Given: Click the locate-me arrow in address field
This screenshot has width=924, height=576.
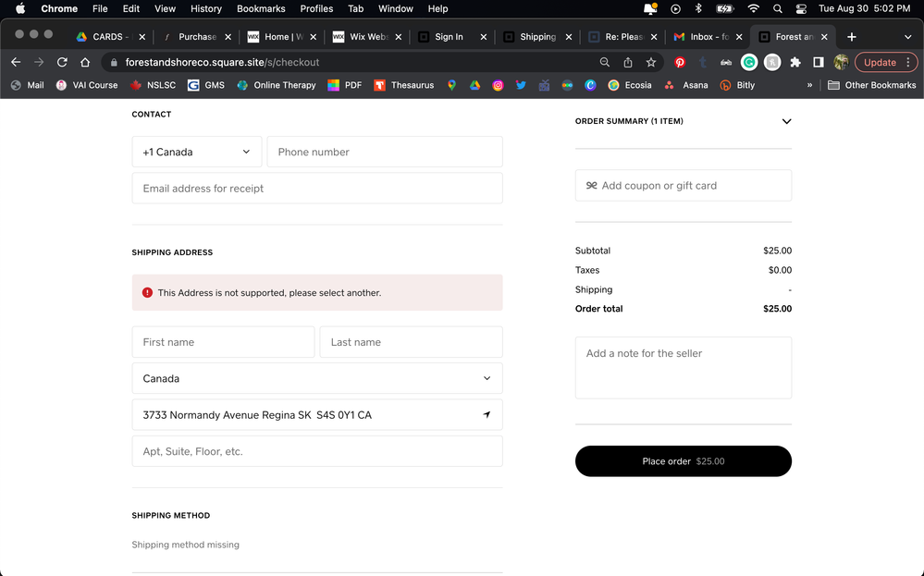Looking at the screenshot, I should point(487,415).
